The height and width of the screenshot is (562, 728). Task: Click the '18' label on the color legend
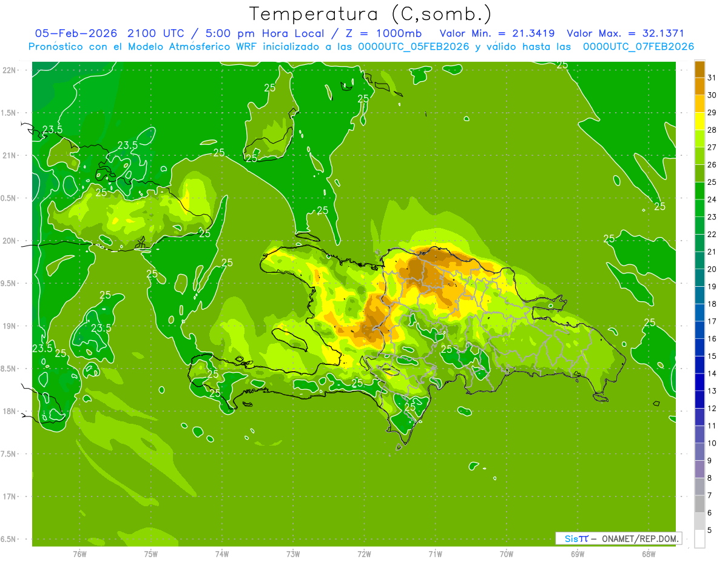coord(712,304)
